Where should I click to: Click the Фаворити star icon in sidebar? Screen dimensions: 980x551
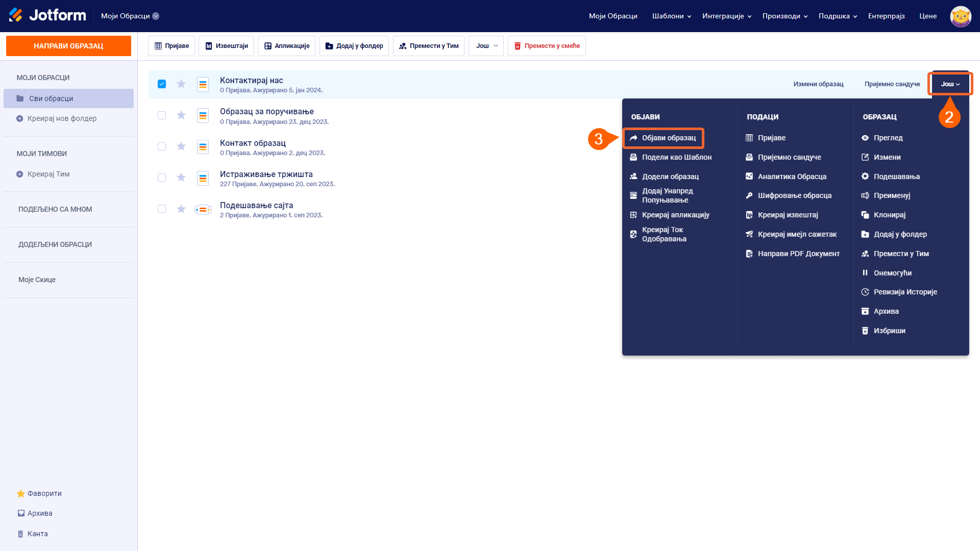click(21, 493)
